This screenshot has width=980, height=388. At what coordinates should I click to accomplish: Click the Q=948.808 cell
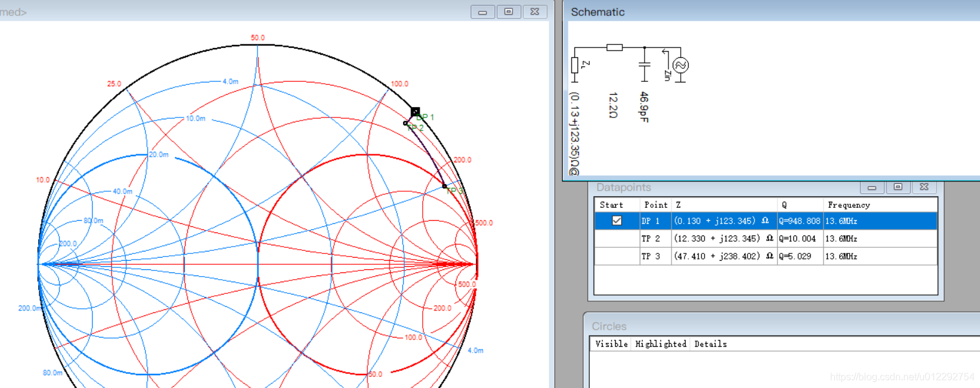pyautogui.click(x=800, y=221)
